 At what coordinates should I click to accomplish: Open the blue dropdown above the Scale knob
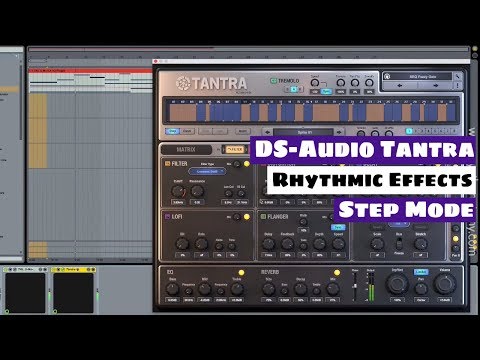pos(399,224)
